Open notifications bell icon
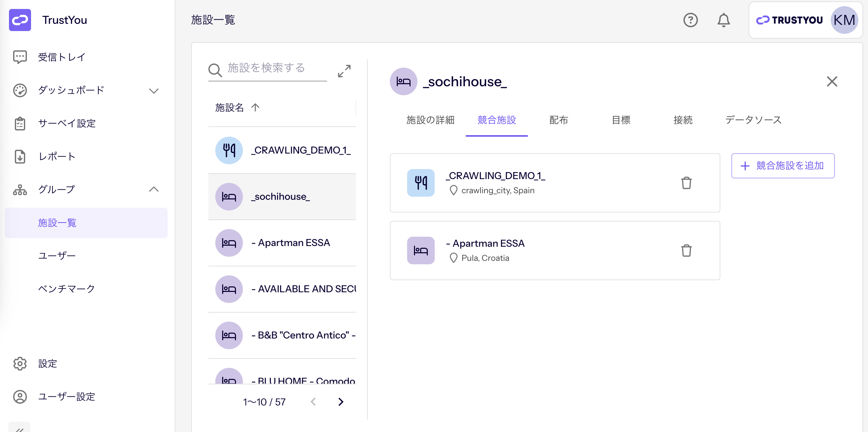The image size is (868, 432). 724,20
